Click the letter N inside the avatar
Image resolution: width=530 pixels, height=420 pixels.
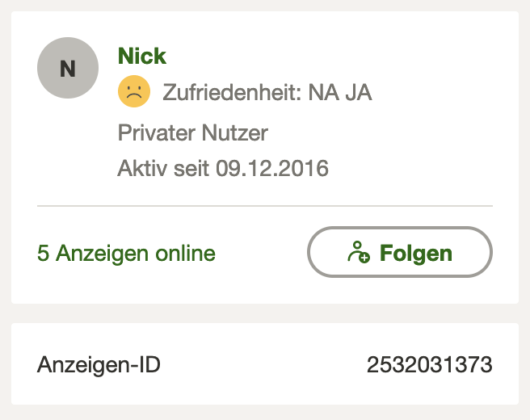(x=68, y=69)
